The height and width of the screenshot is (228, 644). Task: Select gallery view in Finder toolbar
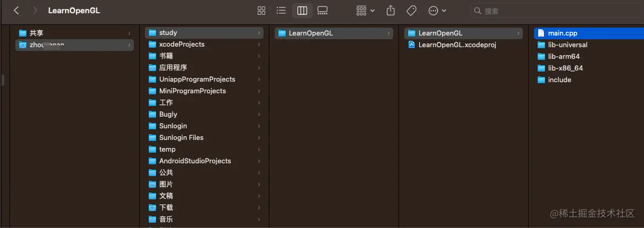click(322, 11)
